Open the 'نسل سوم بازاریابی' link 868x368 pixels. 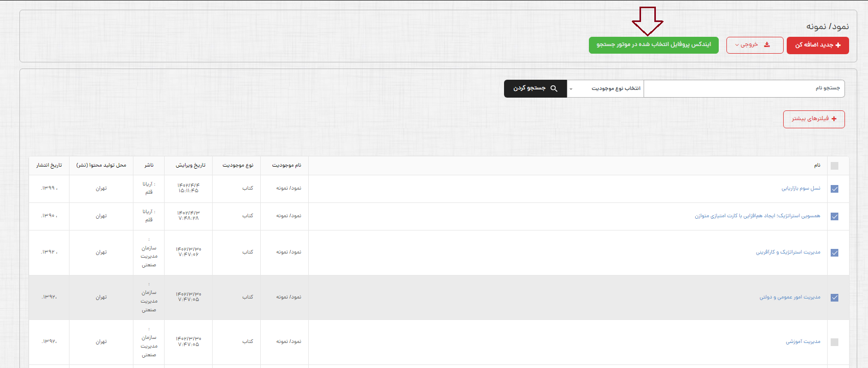click(x=801, y=189)
